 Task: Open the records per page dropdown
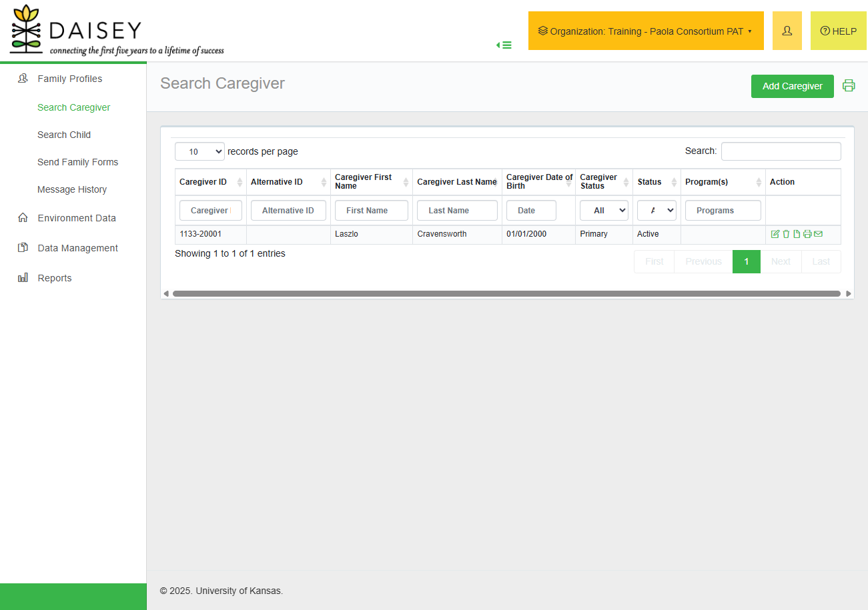199,152
